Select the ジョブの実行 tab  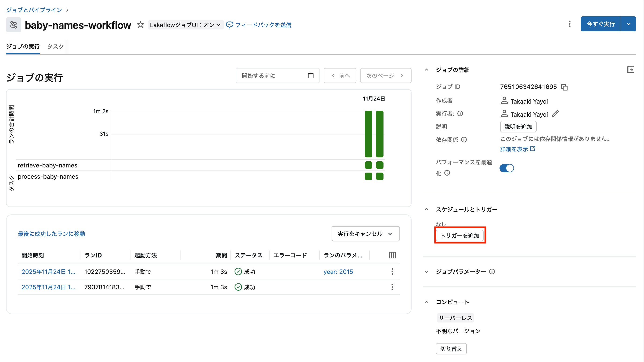(22, 47)
